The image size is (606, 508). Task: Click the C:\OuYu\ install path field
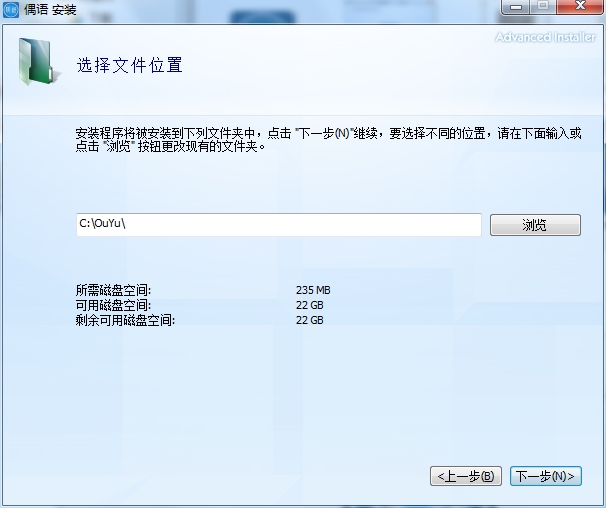coord(279,224)
